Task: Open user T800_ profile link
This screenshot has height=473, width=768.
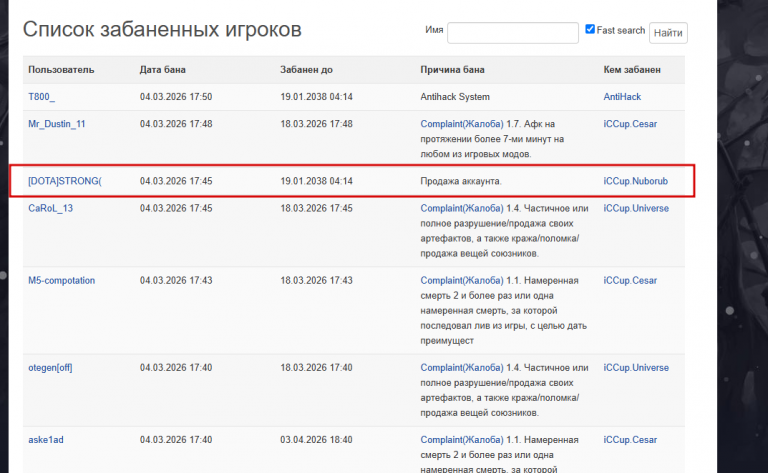Action: click(42, 97)
